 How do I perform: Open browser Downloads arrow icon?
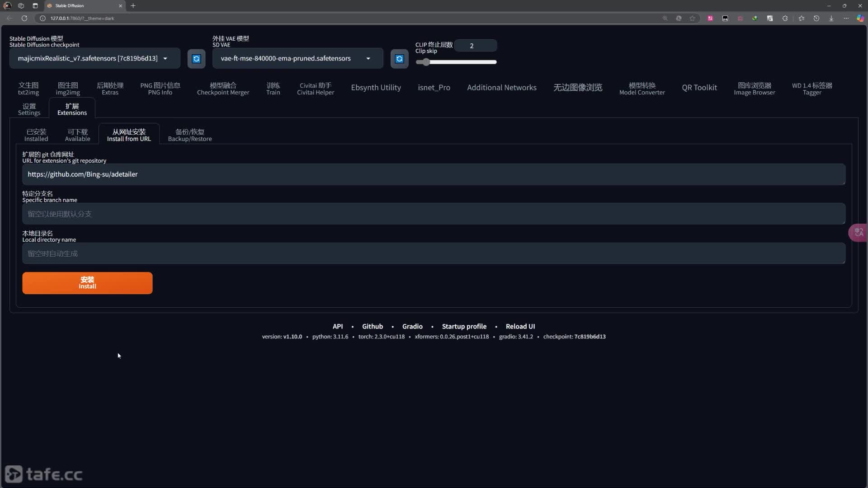click(x=831, y=19)
